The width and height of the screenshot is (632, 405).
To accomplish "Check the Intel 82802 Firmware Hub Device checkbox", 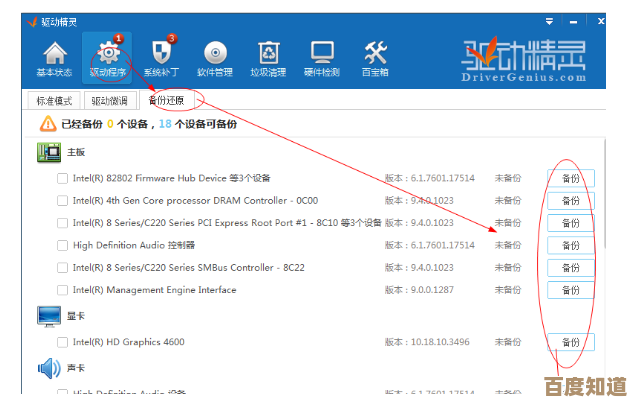I will (63, 178).
